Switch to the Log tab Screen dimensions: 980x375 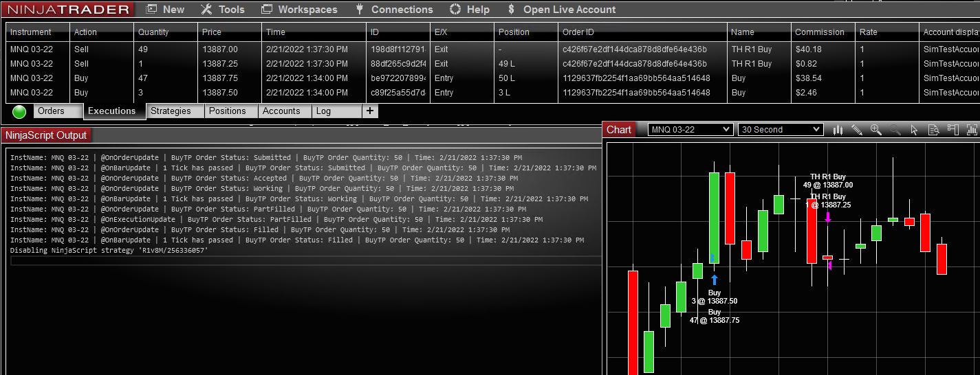pyautogui.click(x=336, y=111)
